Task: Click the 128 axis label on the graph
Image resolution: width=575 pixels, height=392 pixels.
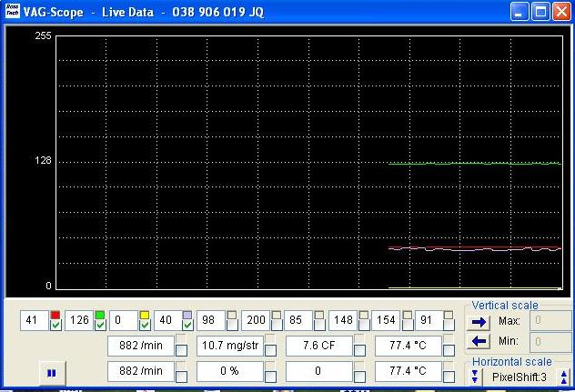Action: [44, 161]
